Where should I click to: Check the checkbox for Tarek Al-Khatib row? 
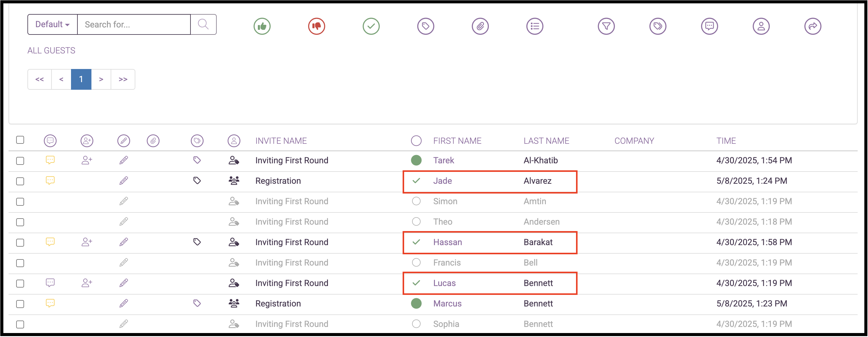pyautogui.click(x=20, y=161)
